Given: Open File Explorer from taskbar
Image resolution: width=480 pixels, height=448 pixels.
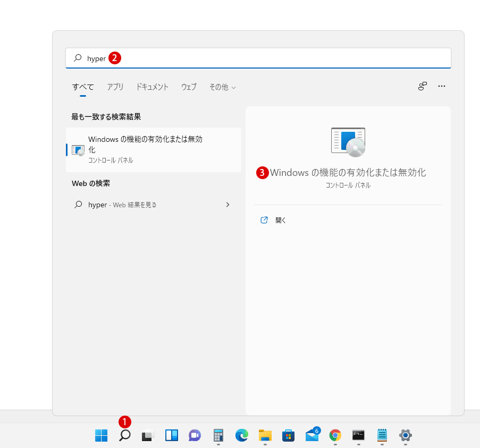Looking at the screenshot, I should tap(265, 435).
